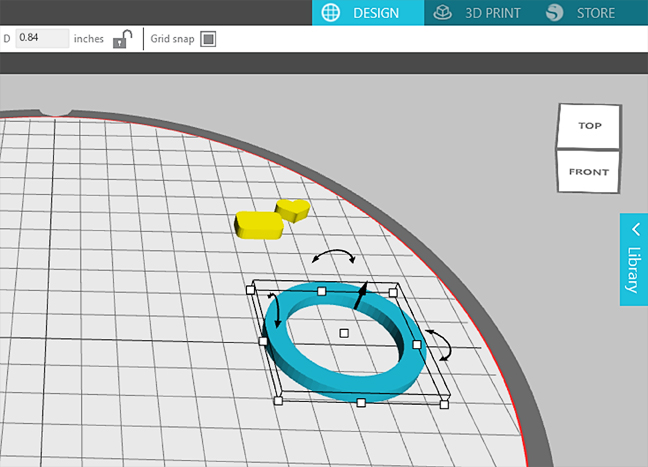Select FRONT face of view cube
The image size is (648, 467).
(588, 172)
